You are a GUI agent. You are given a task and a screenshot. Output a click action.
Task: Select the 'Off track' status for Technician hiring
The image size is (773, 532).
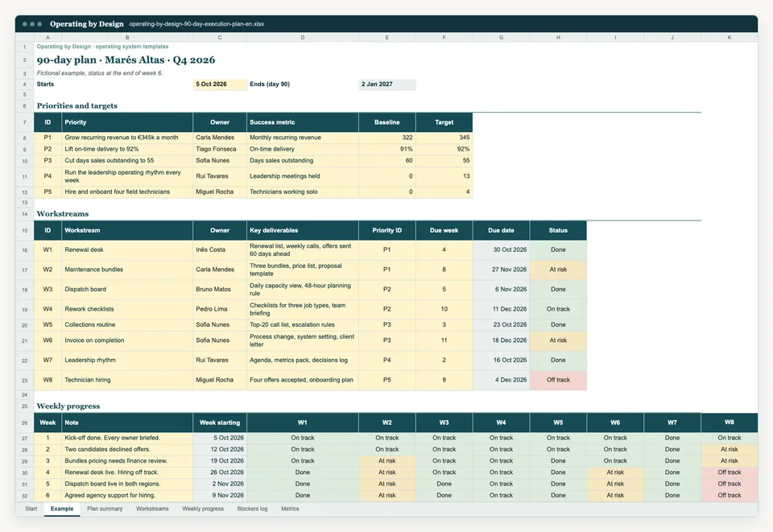click(558, 380)
